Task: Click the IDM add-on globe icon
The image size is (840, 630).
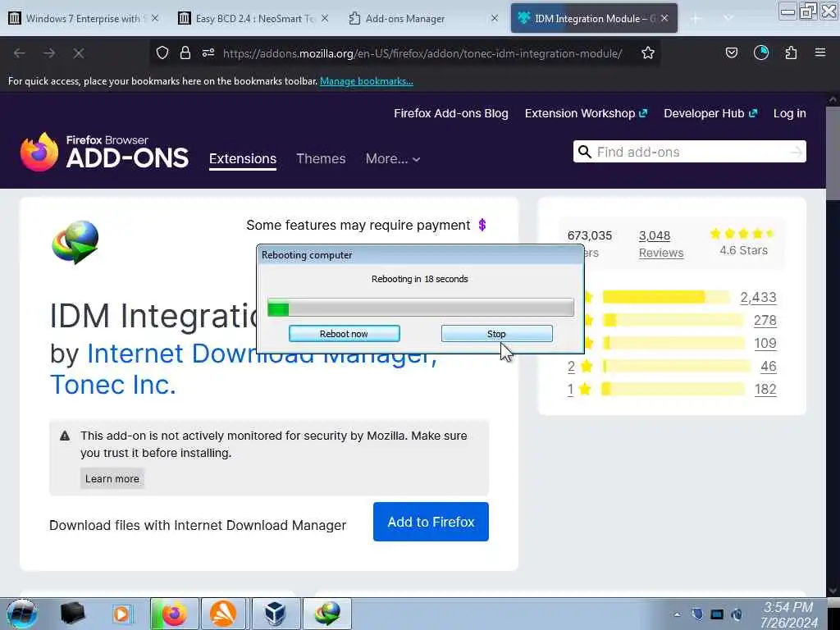Action: [75, 242]
